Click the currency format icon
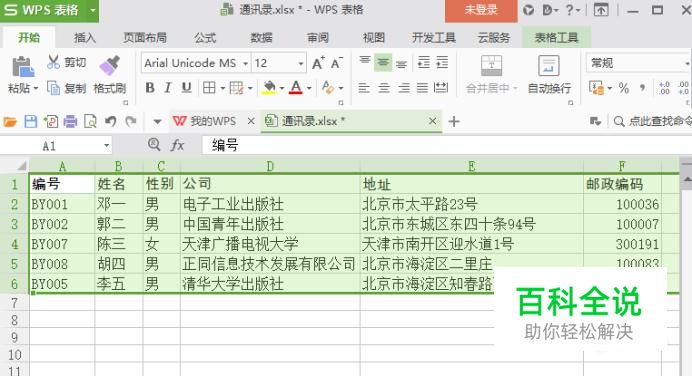 click(x=596, y=88)
